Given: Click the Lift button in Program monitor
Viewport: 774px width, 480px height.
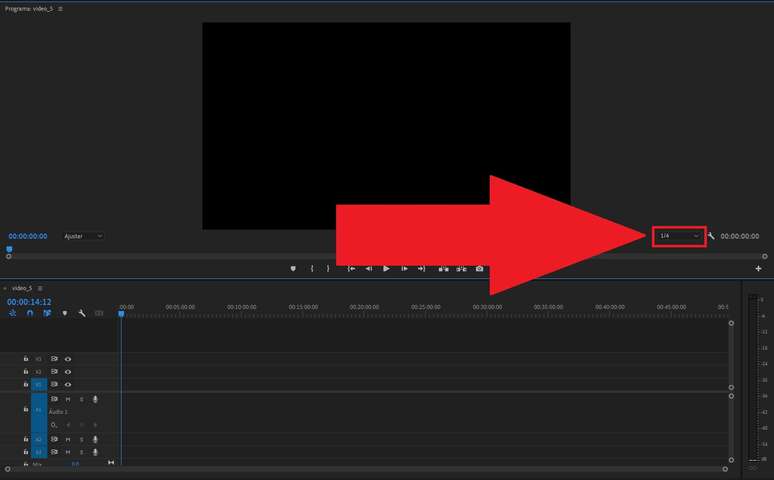Looking at the screenshot, I should pos(444,269).
